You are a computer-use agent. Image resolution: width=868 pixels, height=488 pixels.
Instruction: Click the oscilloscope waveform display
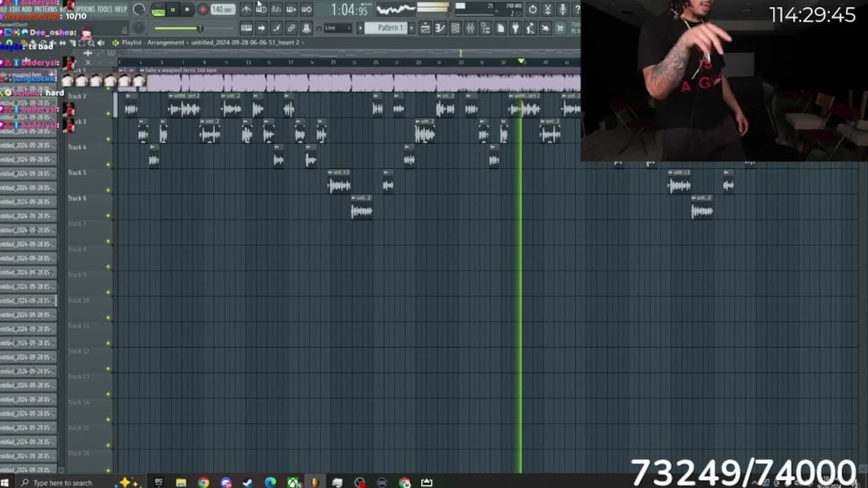coord(395,9)
